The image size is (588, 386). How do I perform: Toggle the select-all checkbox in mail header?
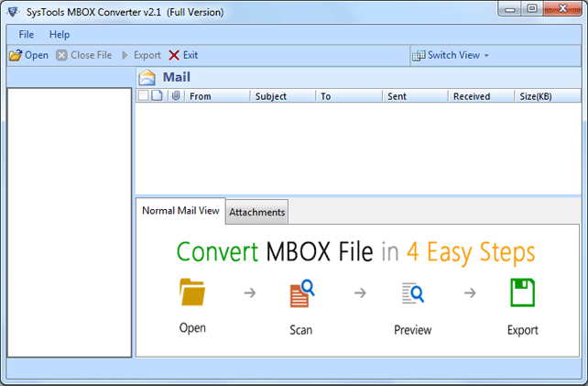tap(143, 96)
